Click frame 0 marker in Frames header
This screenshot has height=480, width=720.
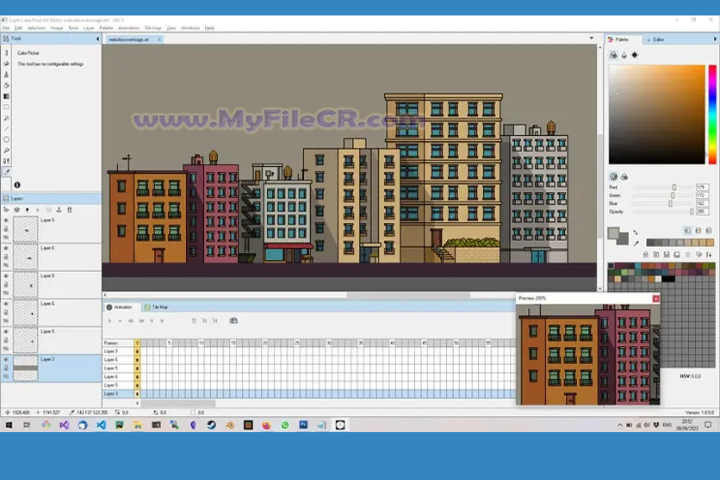[x=137, y=343]
